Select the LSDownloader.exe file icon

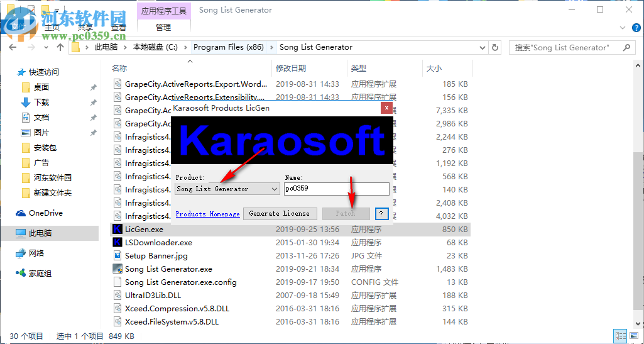click(x=117, y=243)
